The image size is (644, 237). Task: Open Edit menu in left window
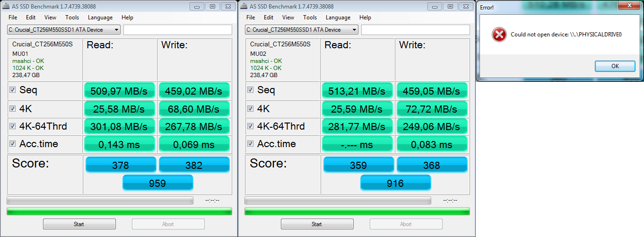[31, 18]
